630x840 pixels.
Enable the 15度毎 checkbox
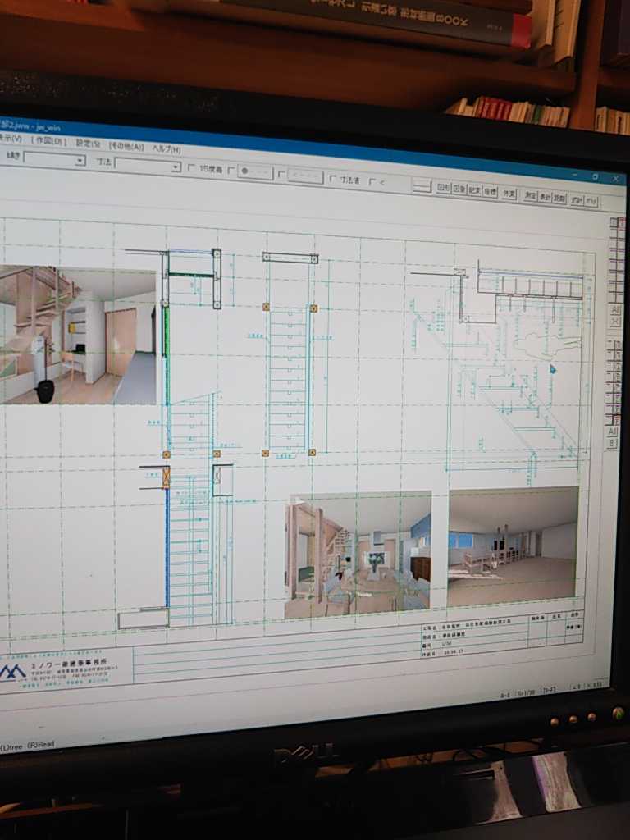[x=191, y=168]
